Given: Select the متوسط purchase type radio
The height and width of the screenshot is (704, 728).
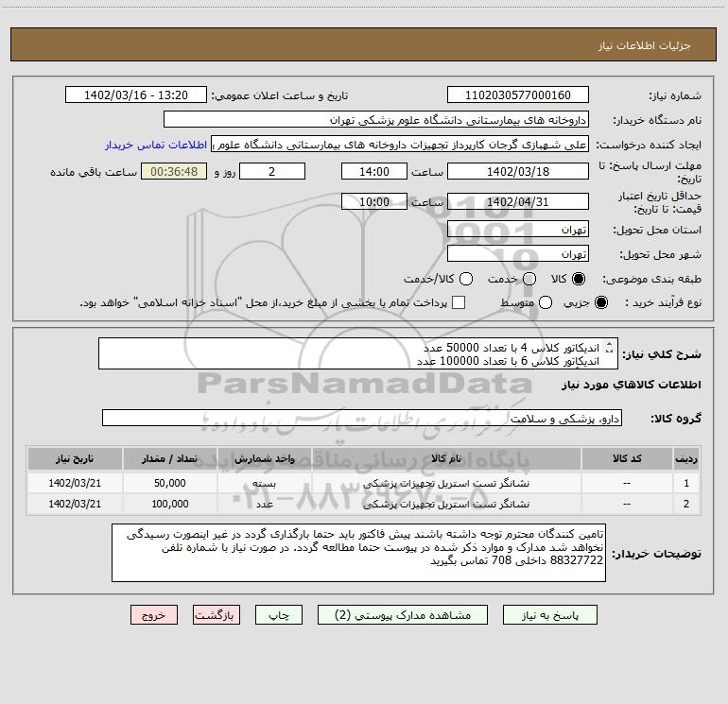Looking at the screenshot, I should click(546, 303).
